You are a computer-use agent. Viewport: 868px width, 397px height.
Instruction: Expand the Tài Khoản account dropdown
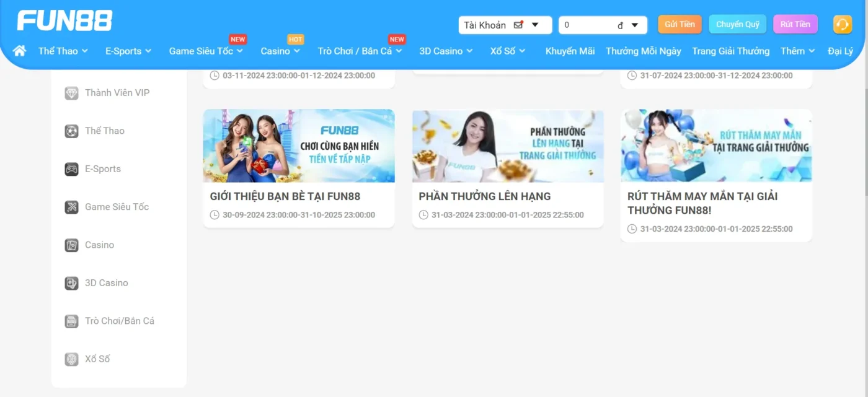pos(535,25)
